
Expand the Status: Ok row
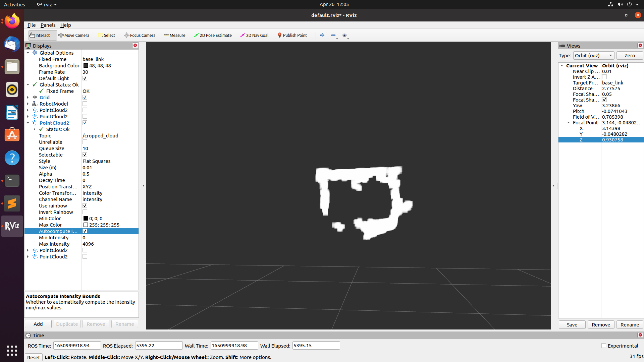pos(35,129)
